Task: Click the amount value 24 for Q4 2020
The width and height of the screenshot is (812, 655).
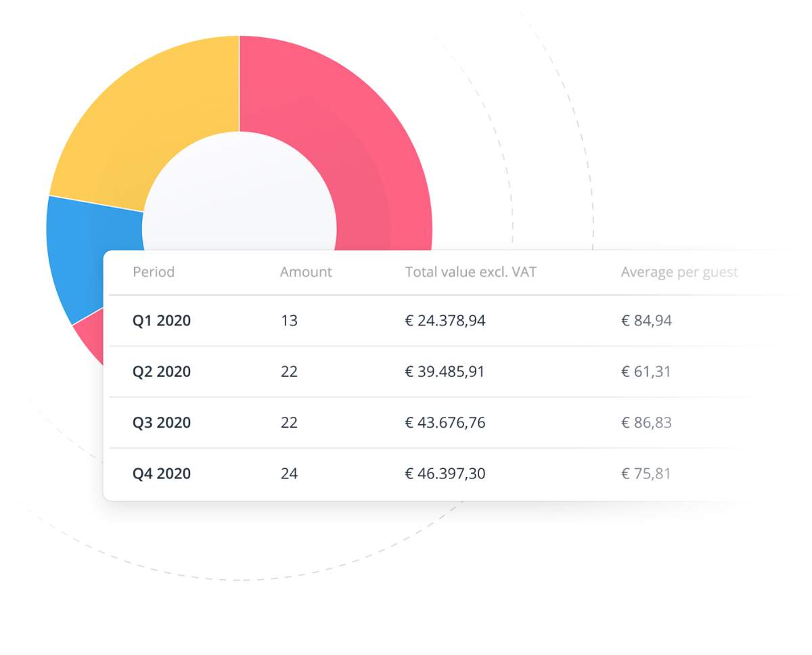Action: [289, 474]
